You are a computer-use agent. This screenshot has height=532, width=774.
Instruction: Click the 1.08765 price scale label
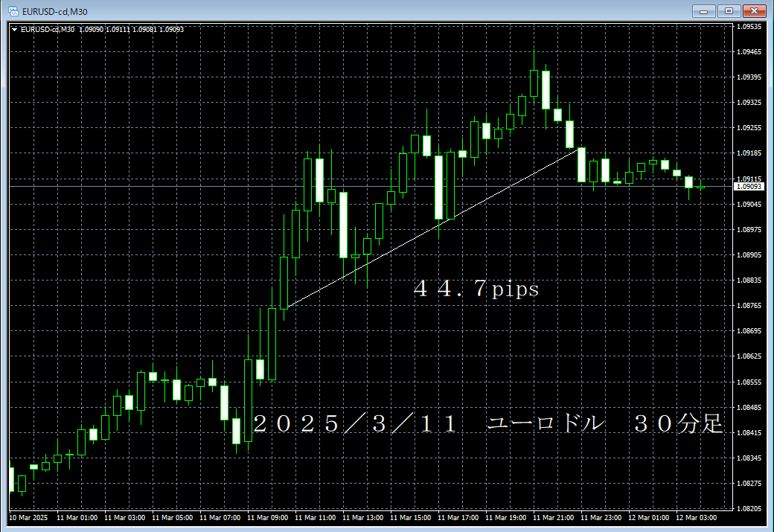pyautogui.click(x=749, y=306)
